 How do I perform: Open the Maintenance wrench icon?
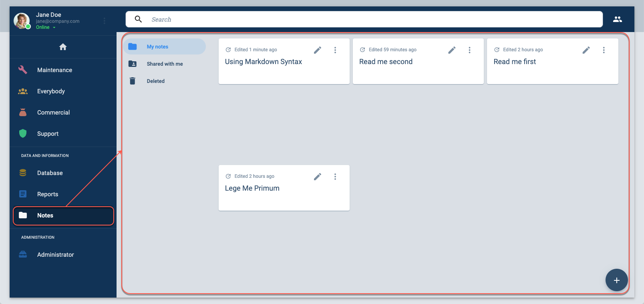[23, 70]
